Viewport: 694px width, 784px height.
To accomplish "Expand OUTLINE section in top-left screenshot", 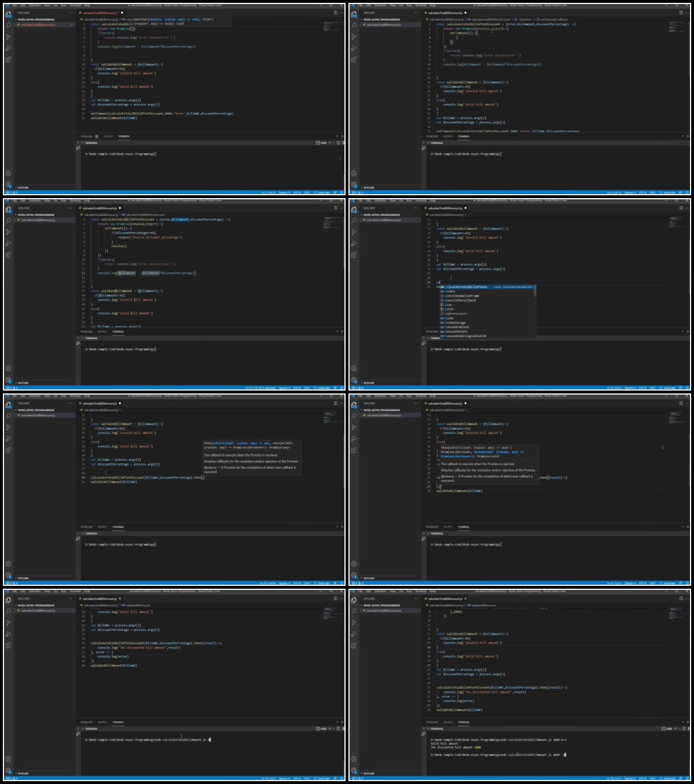I will 23,187.
